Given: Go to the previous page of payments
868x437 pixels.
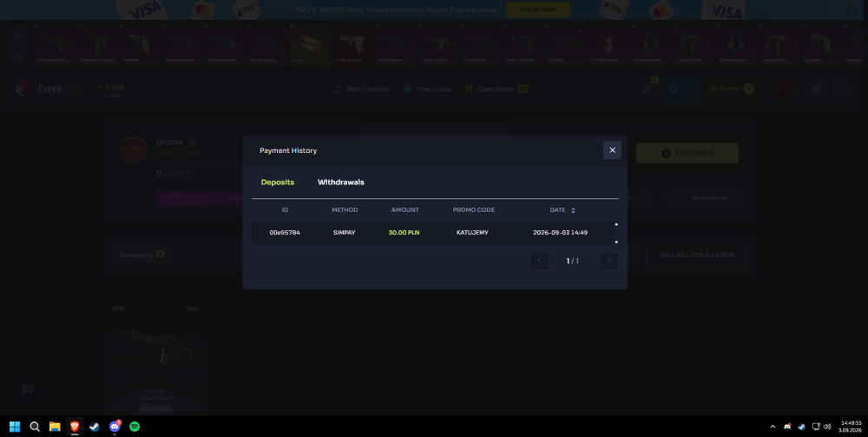Looking at the screenshot, I should coord(539,261).
